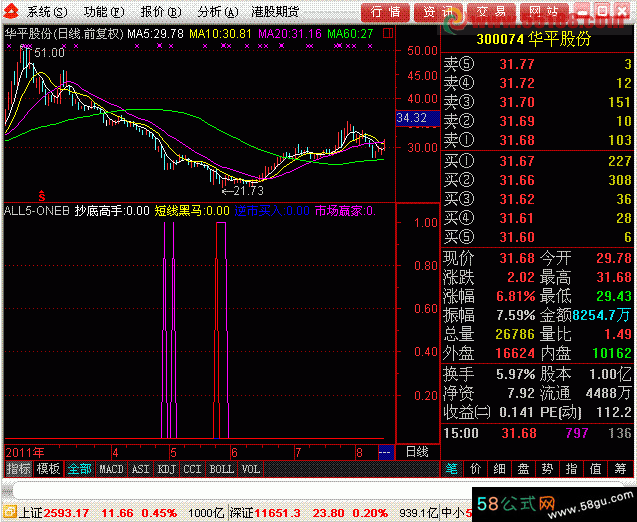Click the MA5:29.78 label
Viewport: 637px width, 522px height.
pyautogui.click(x=156, y=34)
